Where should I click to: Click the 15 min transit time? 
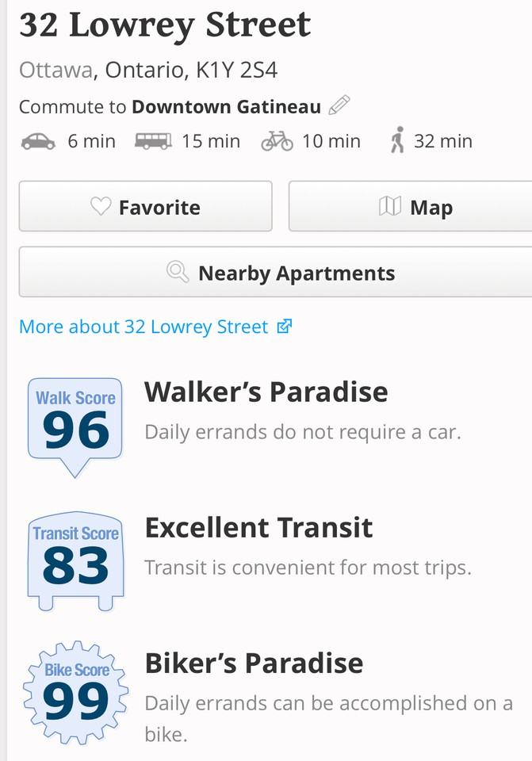(210, 142)
